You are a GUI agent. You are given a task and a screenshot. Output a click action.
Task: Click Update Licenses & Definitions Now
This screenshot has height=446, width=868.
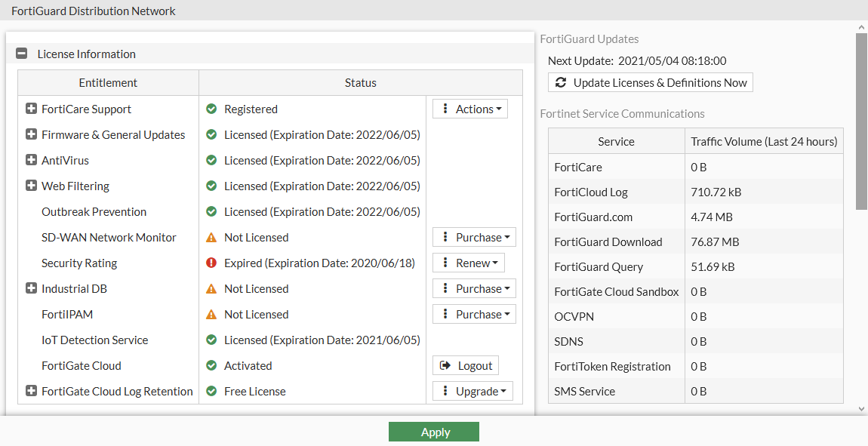(651, 82)
